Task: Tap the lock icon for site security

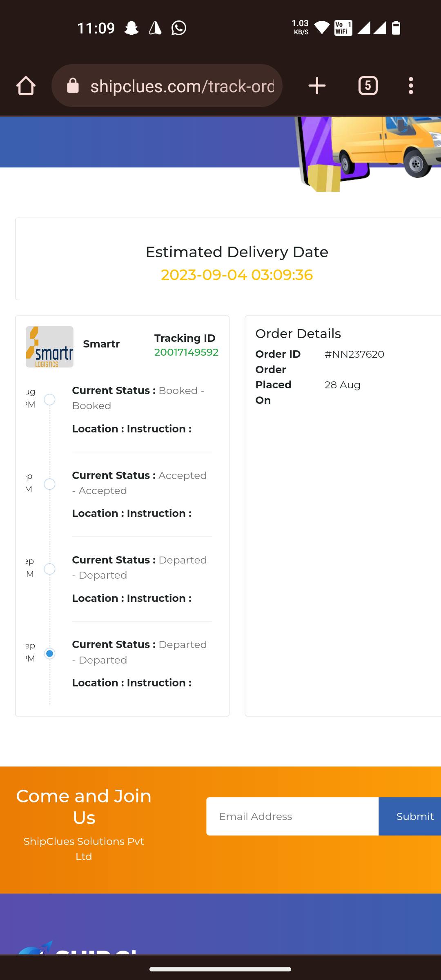Action: tap(73, 86)
